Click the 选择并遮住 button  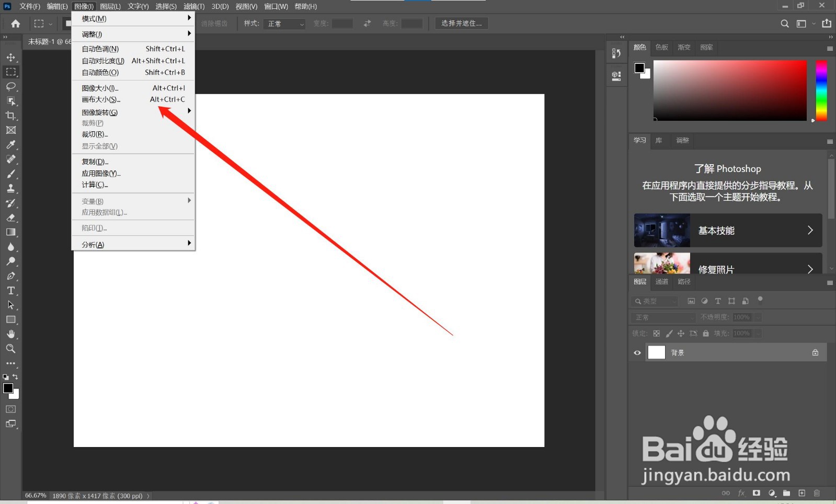[462, 24]
